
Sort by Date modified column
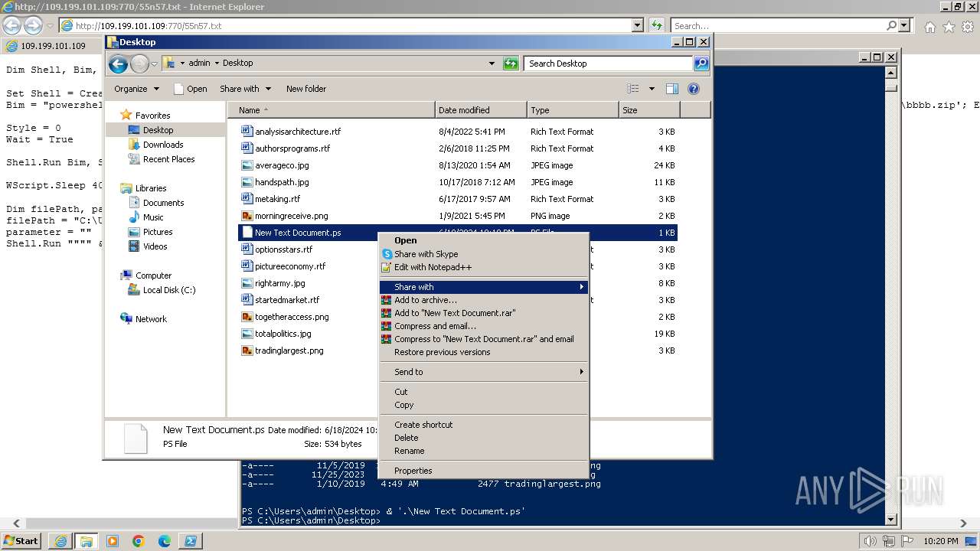(481, 110)
